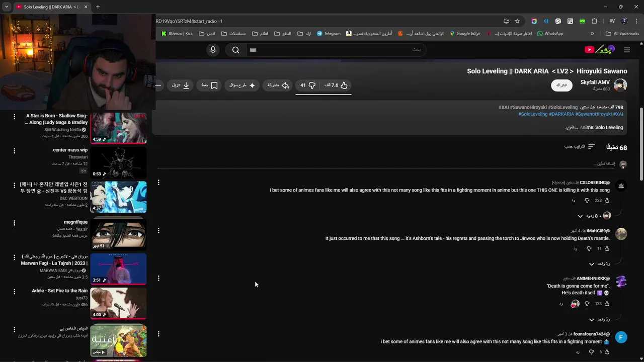Viewport: 644px width, 362px height.
Task: Open Skyfall AMV channel name link
Action: (595, 82)
